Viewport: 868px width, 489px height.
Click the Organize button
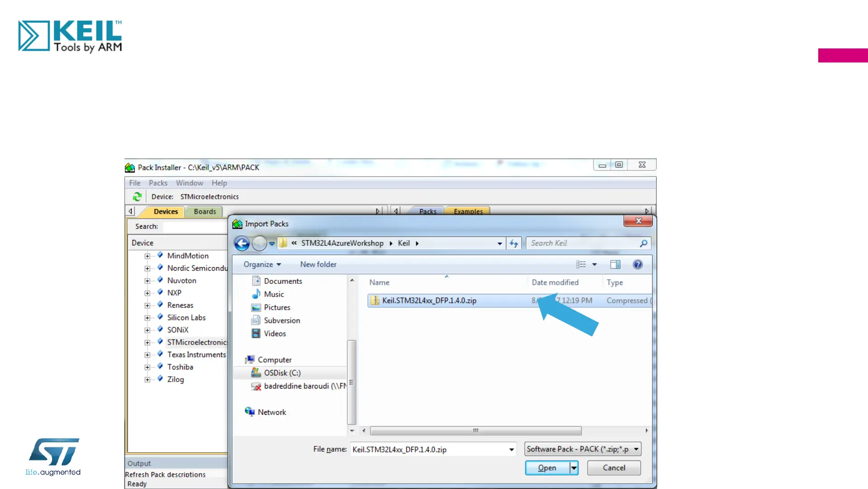point(262,264)
